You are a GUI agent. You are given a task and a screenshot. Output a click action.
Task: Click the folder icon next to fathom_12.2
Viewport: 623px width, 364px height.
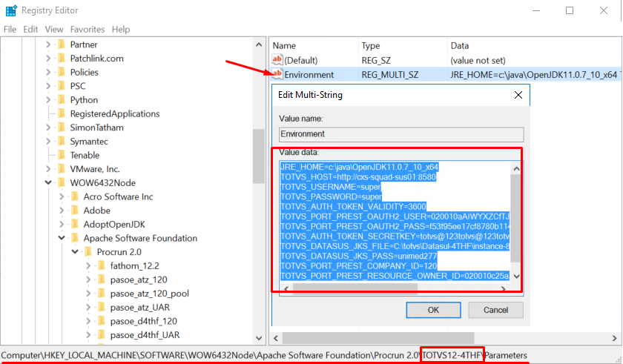pyautogui.click(x=102, y=265)
